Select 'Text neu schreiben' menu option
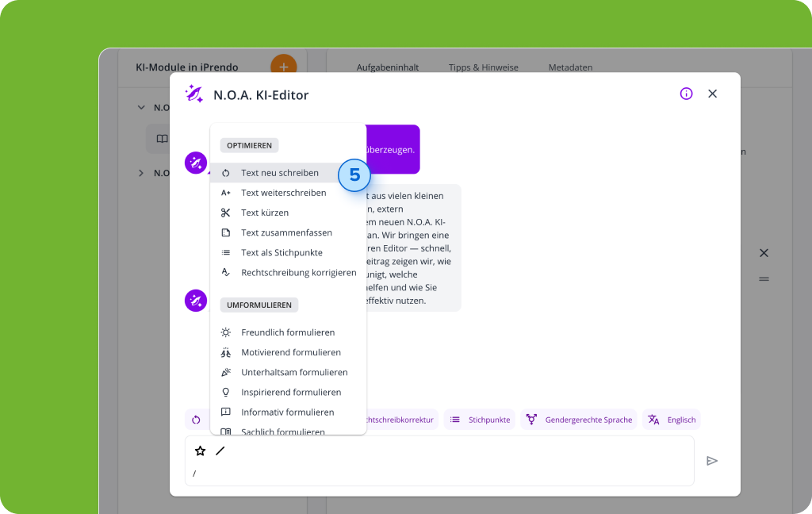Viewport: 812px width, 514px height. click(279, 173)
